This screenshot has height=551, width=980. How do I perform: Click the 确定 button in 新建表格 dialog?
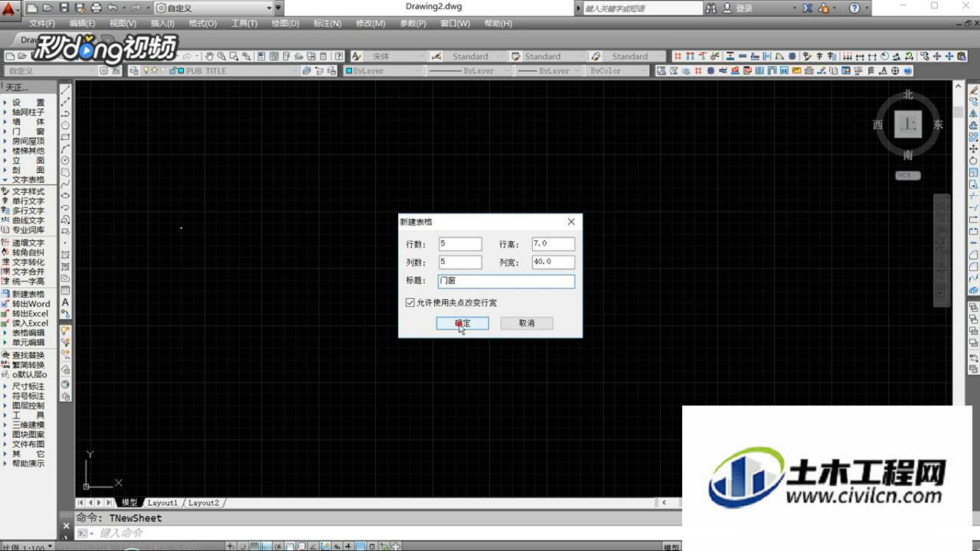pos(462,323)
